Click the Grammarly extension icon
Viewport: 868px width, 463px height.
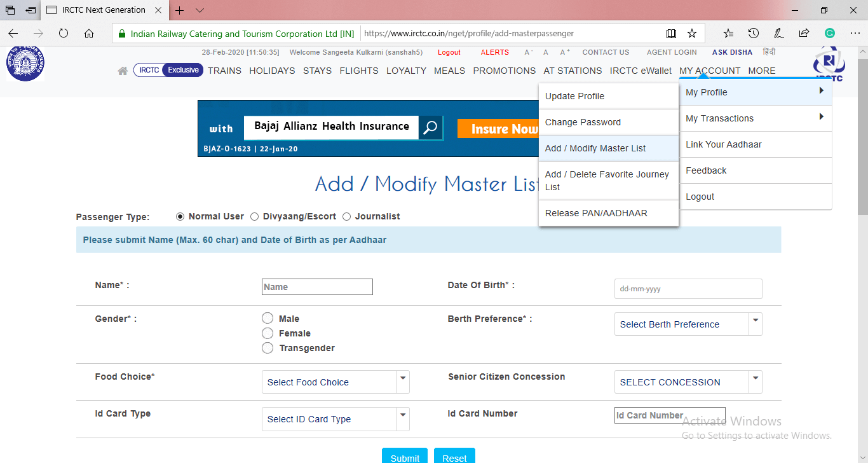click(x=829, y=34)
